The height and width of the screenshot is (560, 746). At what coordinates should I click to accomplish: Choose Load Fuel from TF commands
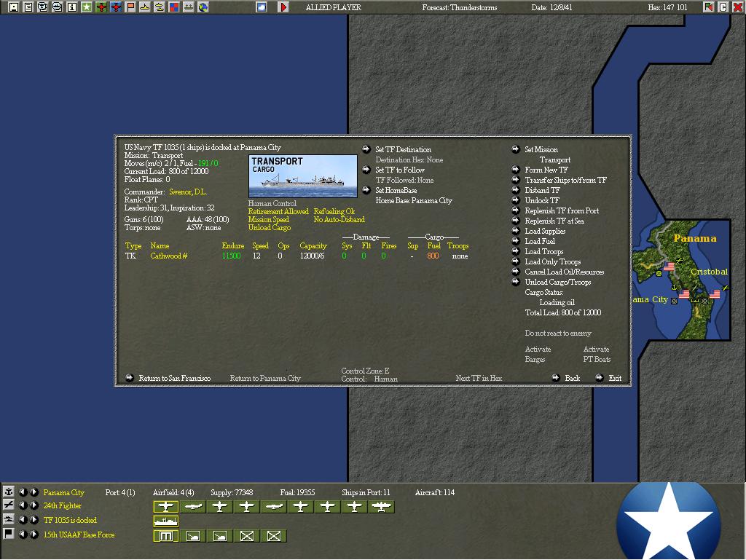click(x=540, y=241)
